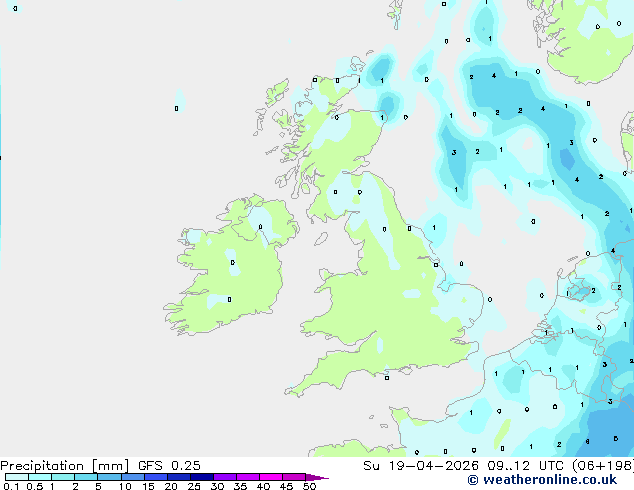This screenshot has width=634, height=490.
Task: Select the 5 to 10 mm legend swatch
Action: [110, 477]
